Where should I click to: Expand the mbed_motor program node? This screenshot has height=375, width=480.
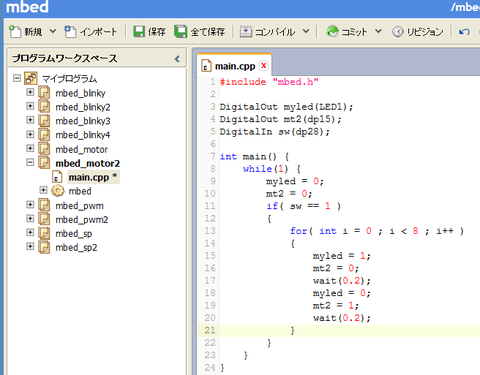(30, 148)
